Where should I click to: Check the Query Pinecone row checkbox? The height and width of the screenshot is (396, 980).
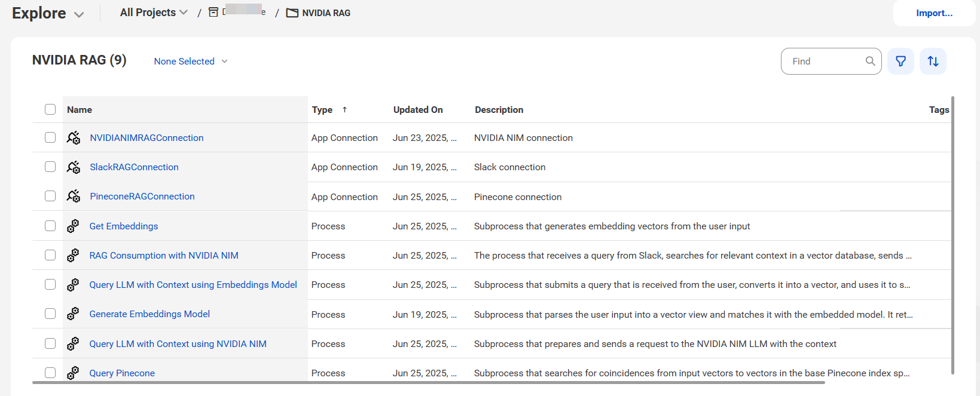pos(50,373)
